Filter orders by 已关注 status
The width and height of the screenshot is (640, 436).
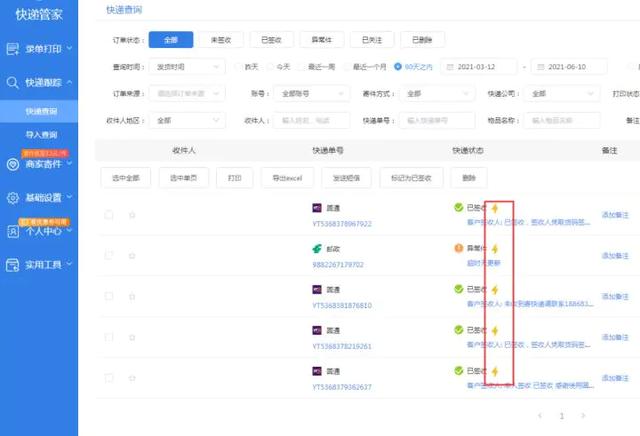[372, 40]
